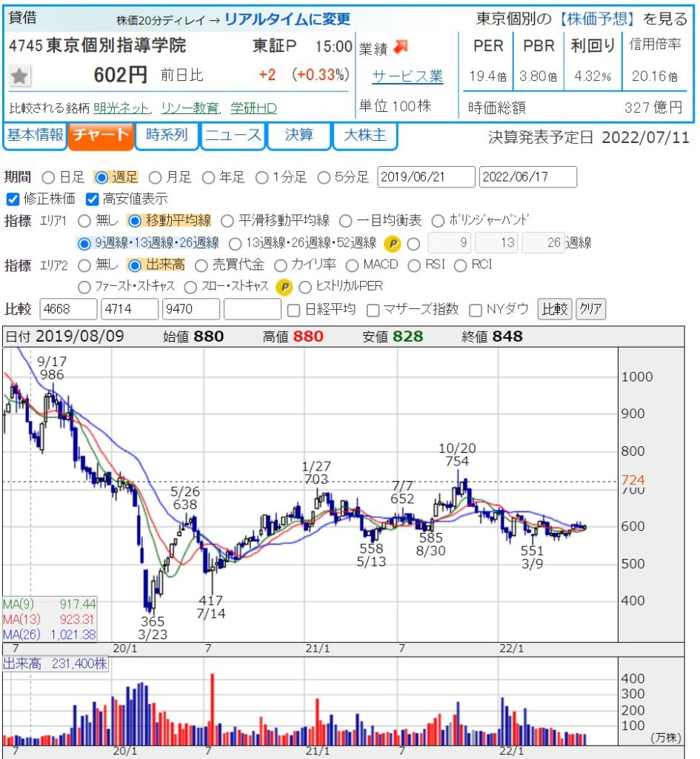Open the 決算 tab

pyautogui.click(x=299, y=136)
